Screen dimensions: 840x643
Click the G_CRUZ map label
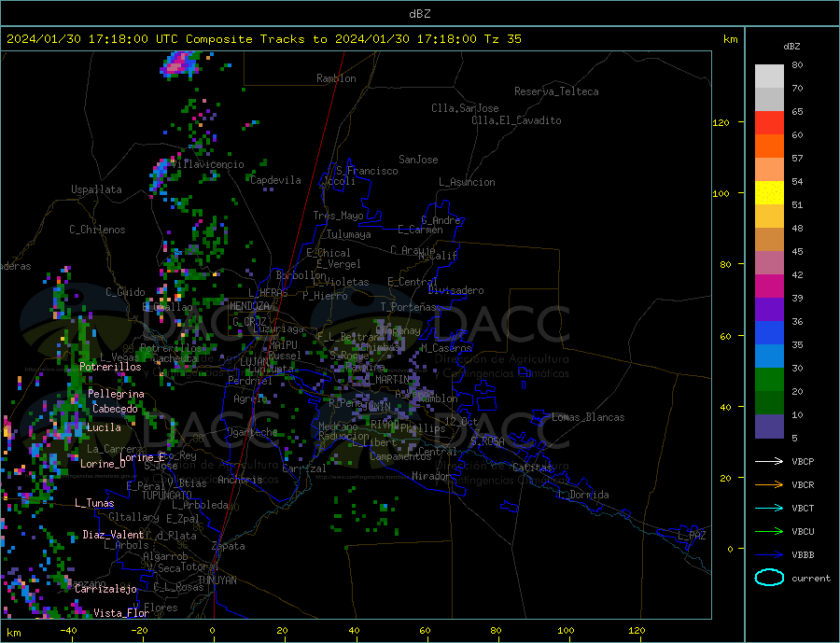249,321
